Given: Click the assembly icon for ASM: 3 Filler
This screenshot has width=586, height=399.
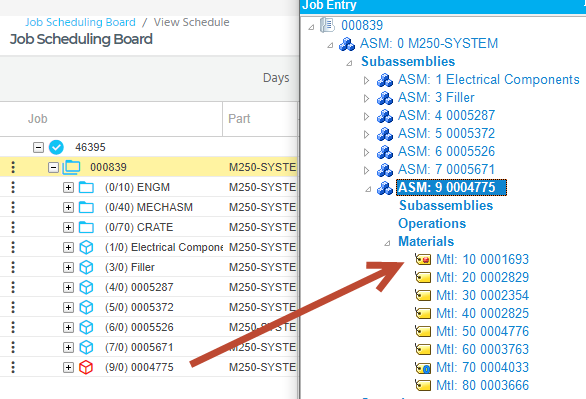Looking at the screenshot, I should click(x=385, y=98).
